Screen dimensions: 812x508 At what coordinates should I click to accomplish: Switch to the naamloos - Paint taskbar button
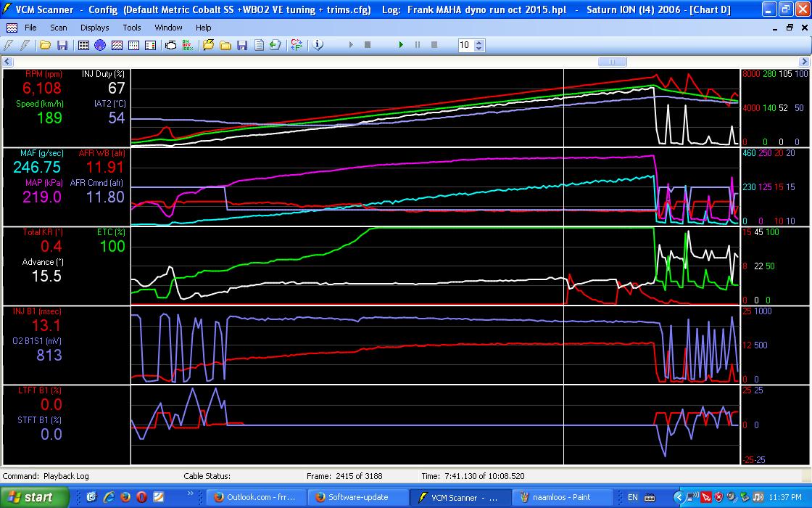click(x=561, y=497)
